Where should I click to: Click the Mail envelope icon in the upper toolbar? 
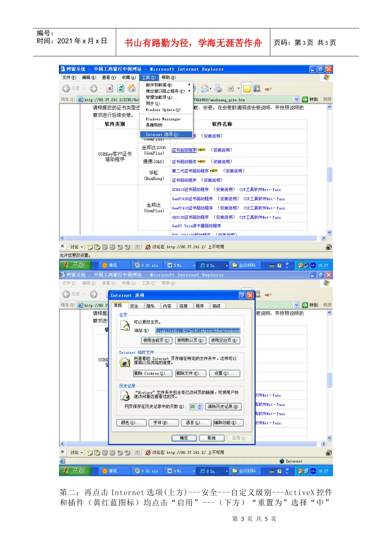205,88
